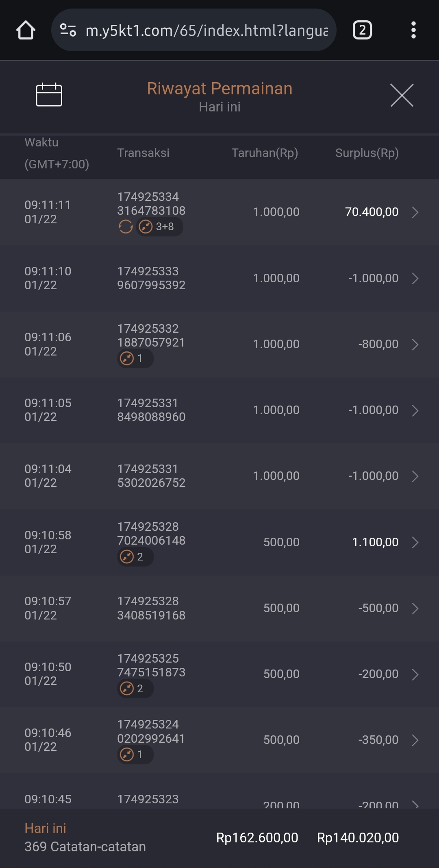The image size is (439, 868).
Task: Expand details for the 70.400,00 surplus row
Action: (x=415, y=212)
